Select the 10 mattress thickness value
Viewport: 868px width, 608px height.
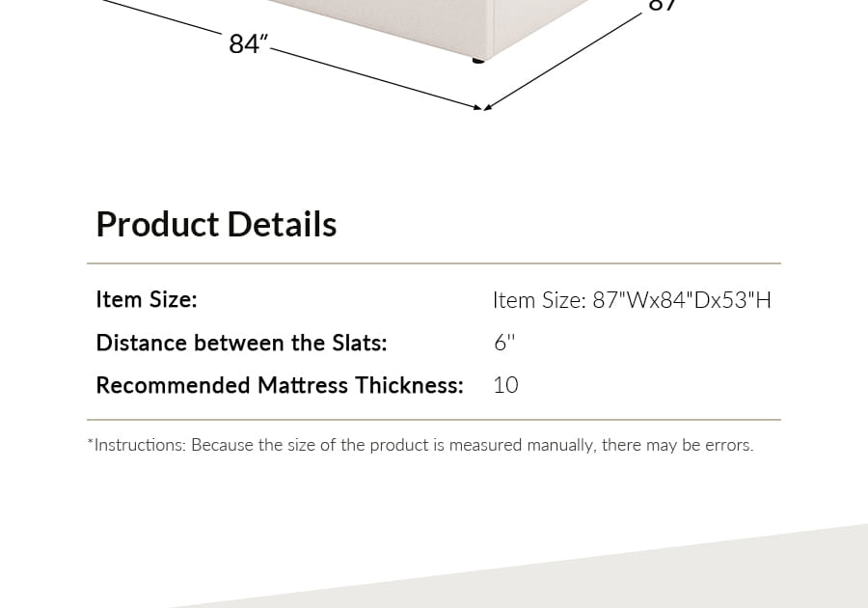[505, 385]
